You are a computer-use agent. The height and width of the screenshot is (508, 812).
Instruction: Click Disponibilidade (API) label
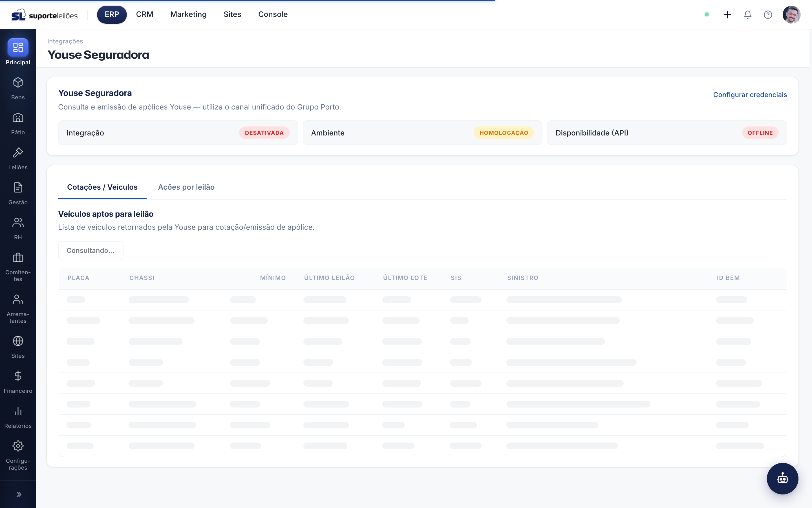tap(592, 133)
